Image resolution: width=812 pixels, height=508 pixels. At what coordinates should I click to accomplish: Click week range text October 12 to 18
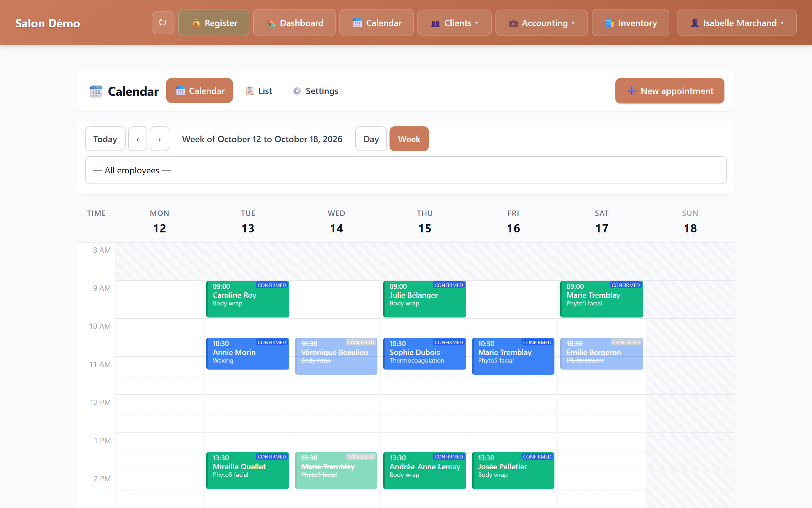tap(262, 139)
